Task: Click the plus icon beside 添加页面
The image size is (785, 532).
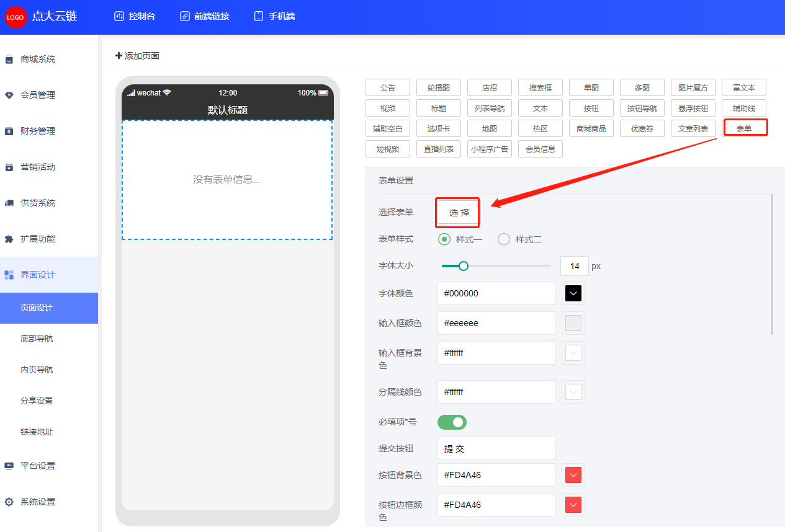Action: pyautogui.click(x=119, y=56)
